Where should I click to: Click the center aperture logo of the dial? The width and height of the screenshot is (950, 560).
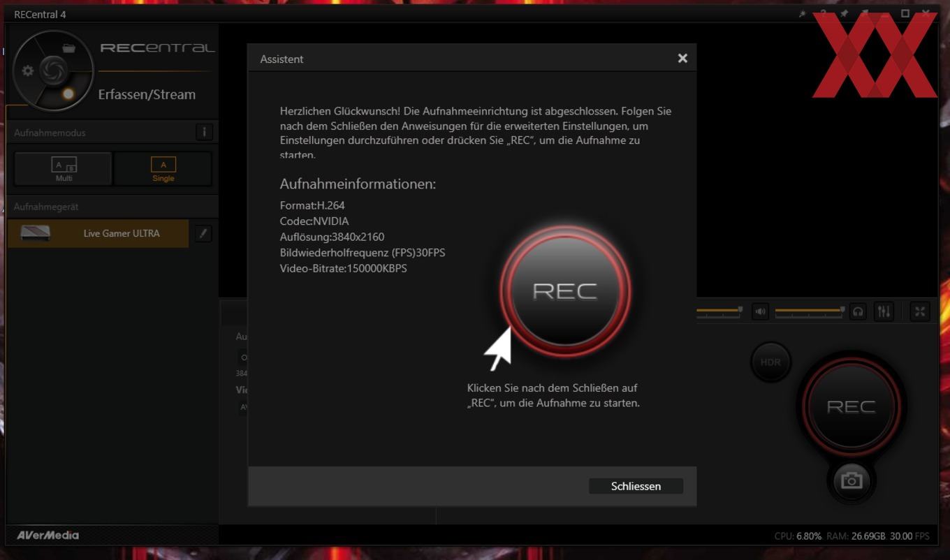click(53, 70)
